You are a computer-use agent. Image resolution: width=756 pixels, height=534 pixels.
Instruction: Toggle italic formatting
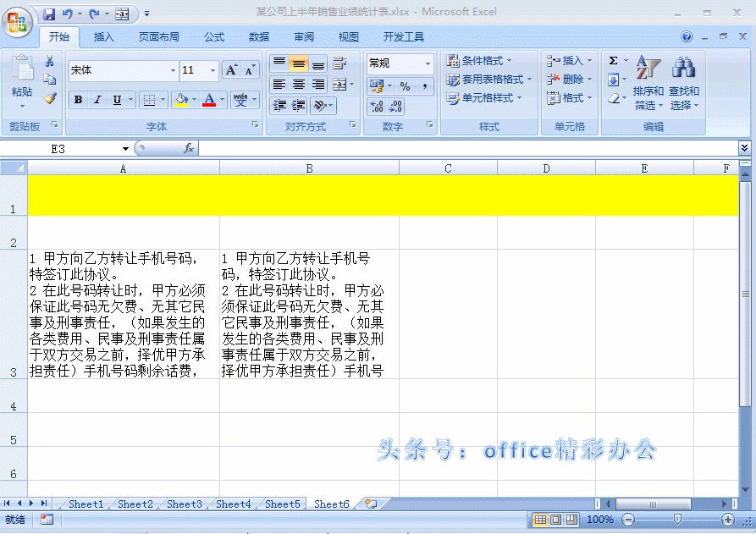point(97,100)
